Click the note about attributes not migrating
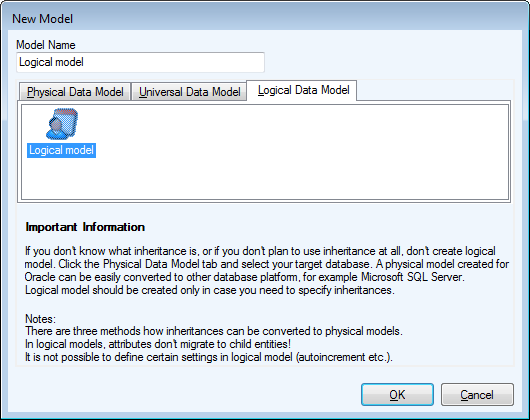The image size is (530, 420). coord(158,344)
